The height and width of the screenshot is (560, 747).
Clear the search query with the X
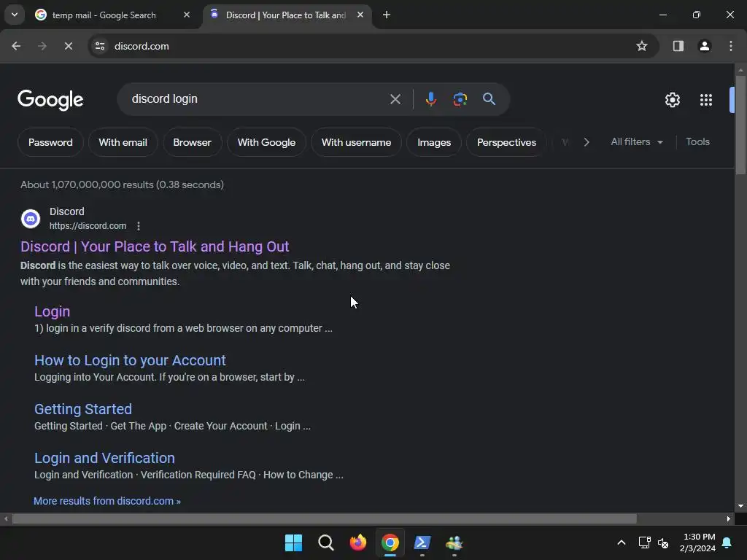tap(395, 99)
